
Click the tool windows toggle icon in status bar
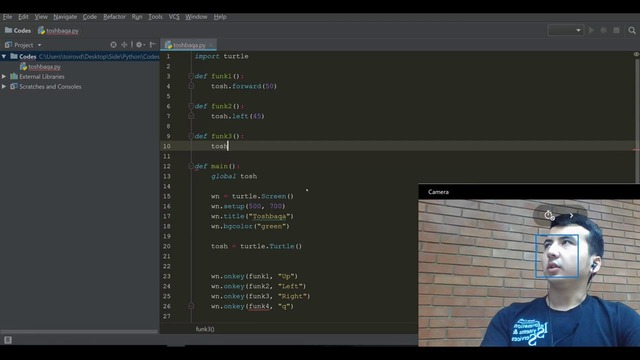point(8,340)
